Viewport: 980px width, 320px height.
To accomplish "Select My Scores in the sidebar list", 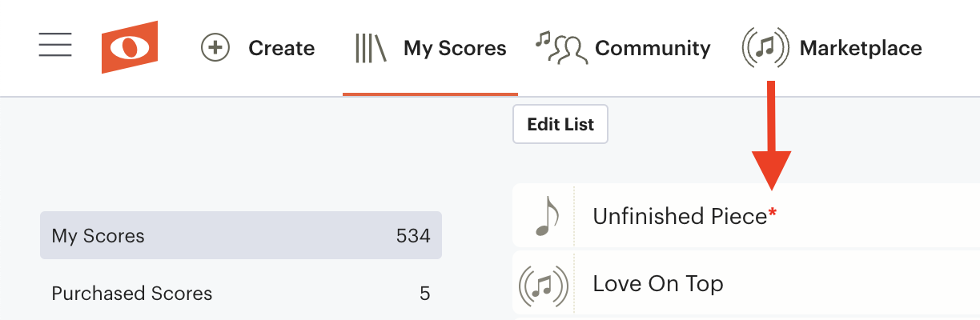I will click(x=241, y=235).
